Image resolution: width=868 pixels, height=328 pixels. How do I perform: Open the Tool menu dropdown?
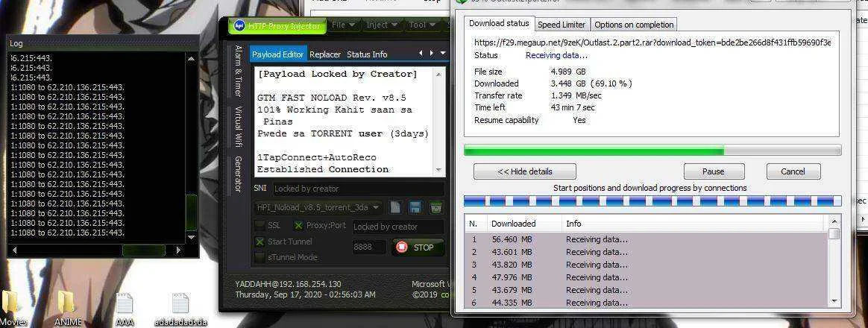point(421,25)
